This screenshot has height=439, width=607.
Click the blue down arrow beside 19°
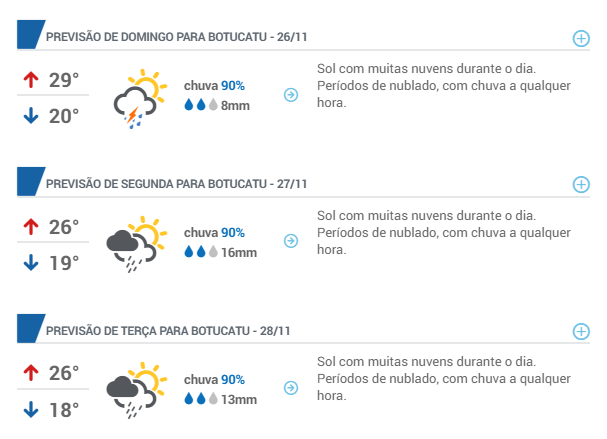(31, 262)
